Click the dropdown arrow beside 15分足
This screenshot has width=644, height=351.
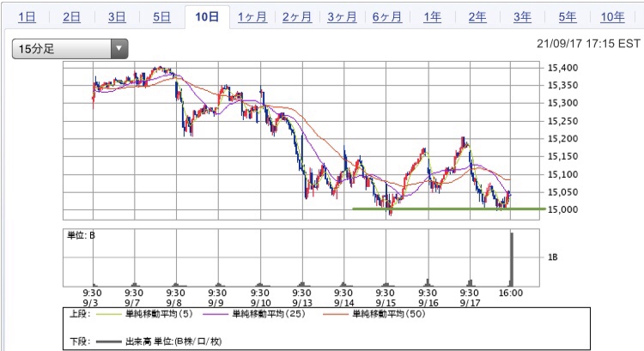119,49
